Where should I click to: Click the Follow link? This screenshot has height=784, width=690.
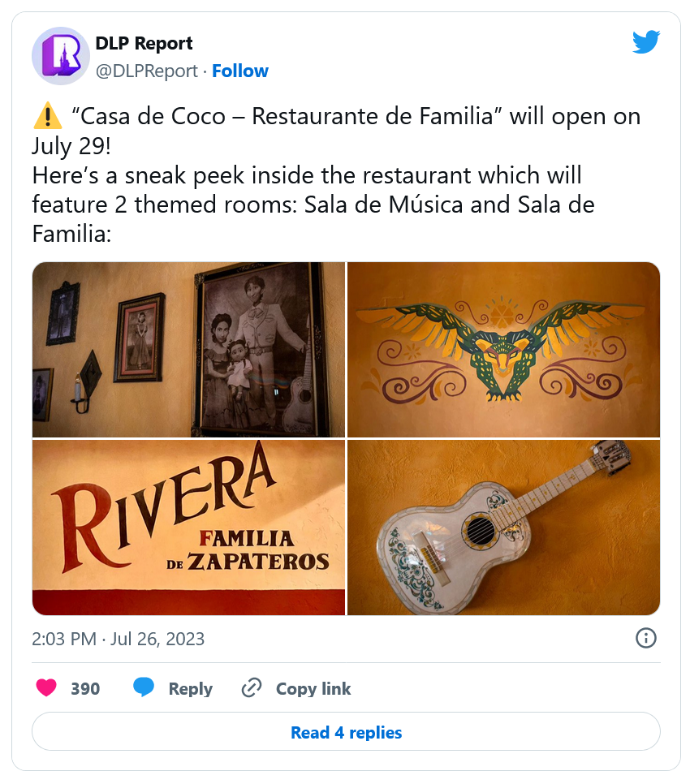(240, 71)
